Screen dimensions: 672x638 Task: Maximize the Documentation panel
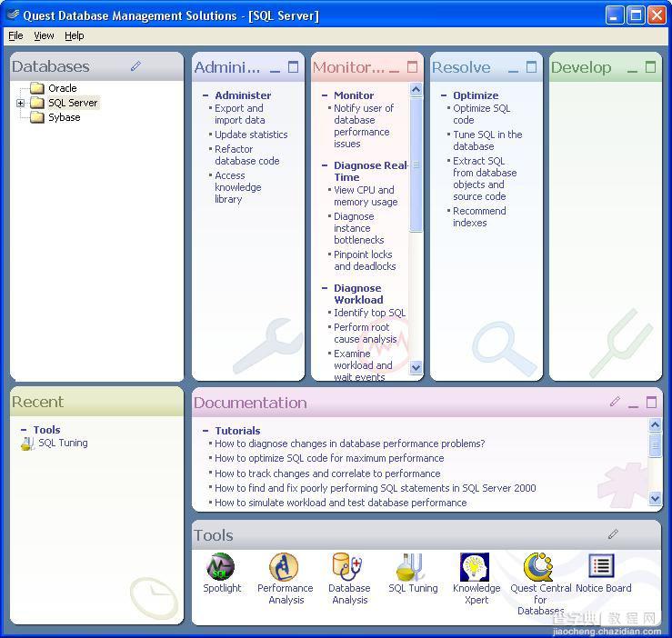click(x=651, y=402)
